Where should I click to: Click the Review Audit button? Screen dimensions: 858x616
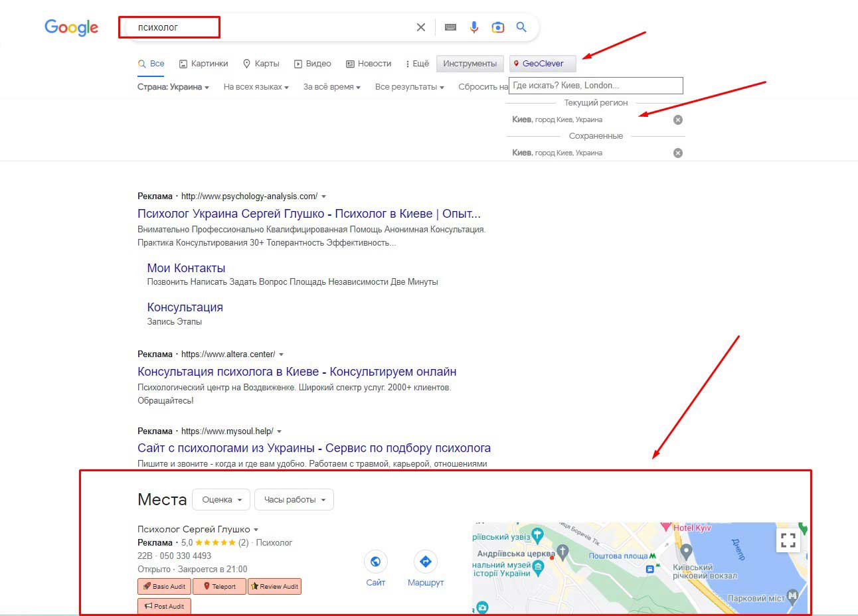click(x=274, y=587)
